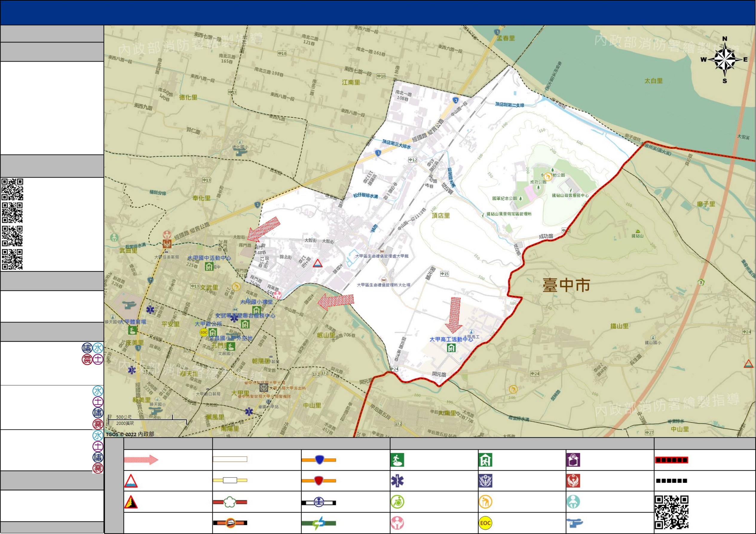Select the medical star of life legend icon
The image size is (756, 534).
pyautogui.click(x=397, y=481)
